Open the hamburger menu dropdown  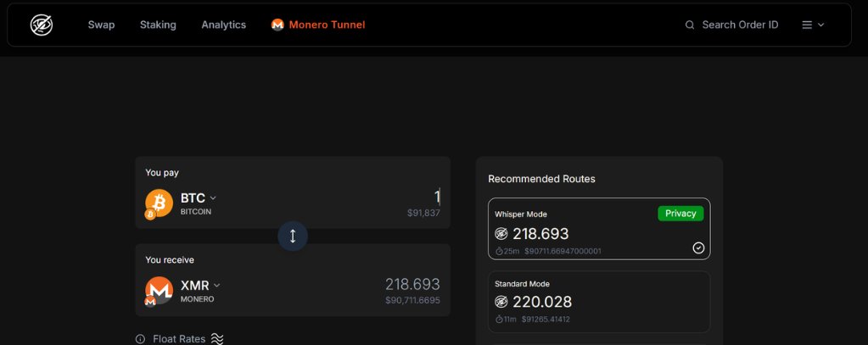[x=813, y=25]
